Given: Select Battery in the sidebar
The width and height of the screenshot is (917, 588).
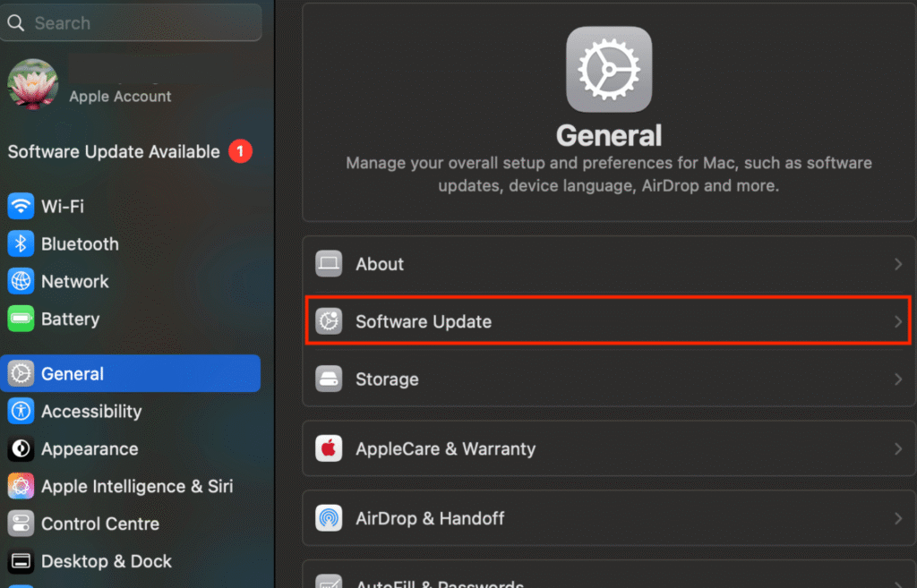Looking at the screenshot, I should click(x=131, y=319).
